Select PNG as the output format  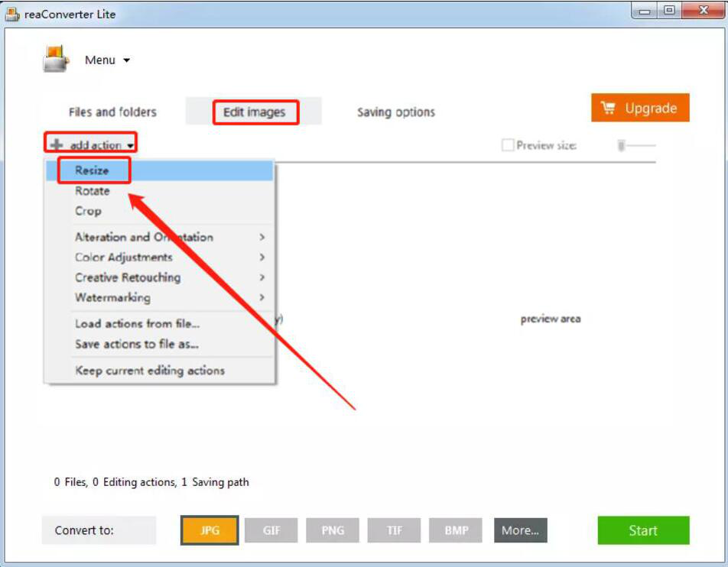[x=333, y=530]
